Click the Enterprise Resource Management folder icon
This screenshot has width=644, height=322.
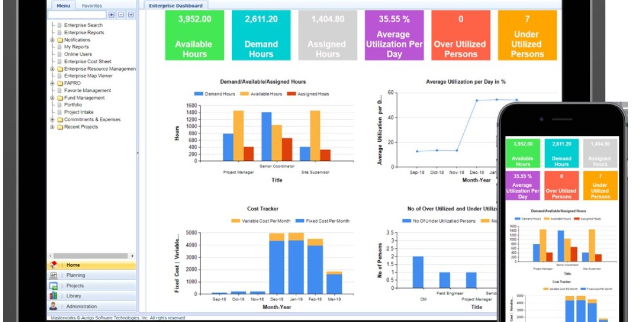click(60, 69)
